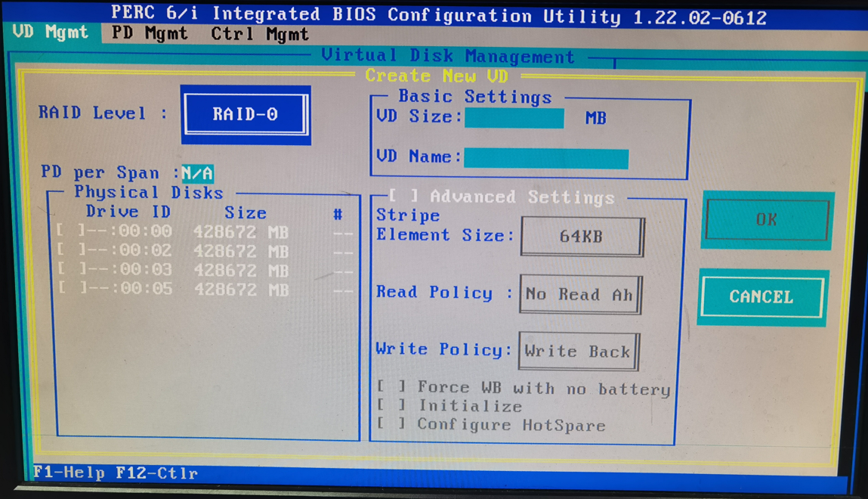868x499 pixels.
Task: Check the box for drive 00:02
Action: 71,249
